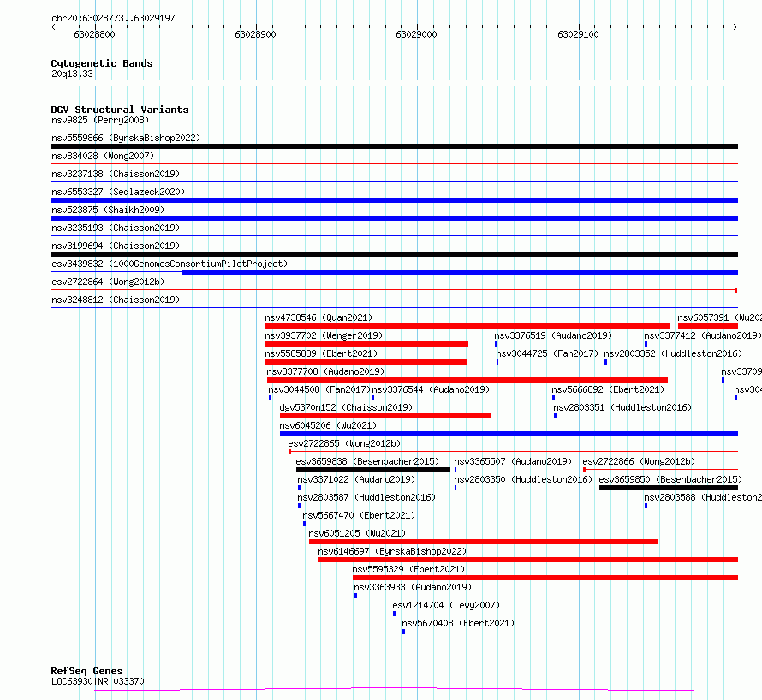Click the LOC63930|NR_033370 gene label
The image size is (762, 700).
(98, 681)
